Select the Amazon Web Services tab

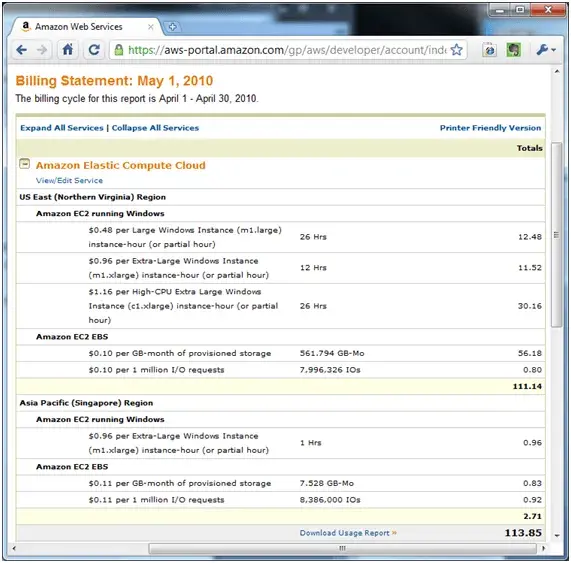87,27
